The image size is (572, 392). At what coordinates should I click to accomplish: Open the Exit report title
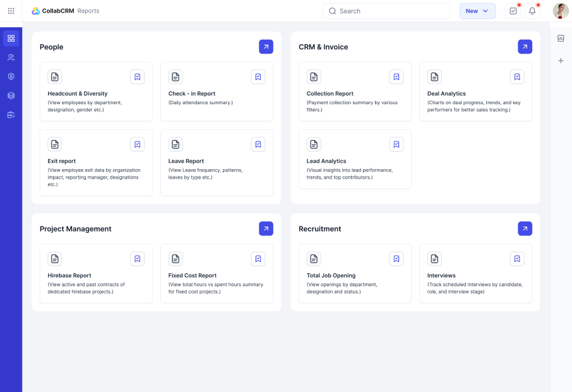point(62,161)
